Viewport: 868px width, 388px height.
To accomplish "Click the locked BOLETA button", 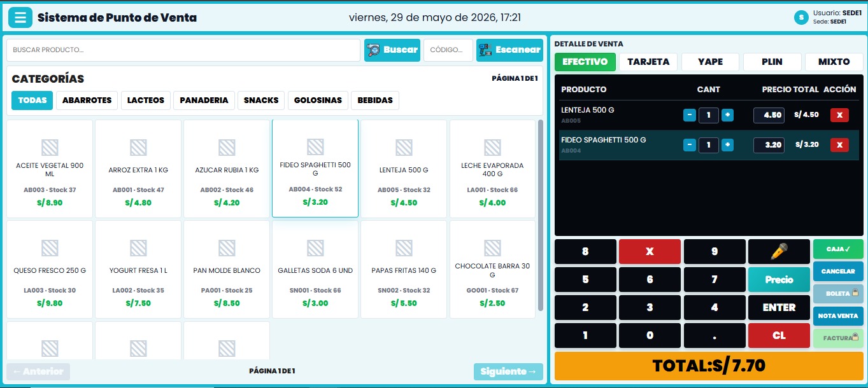I will coord(838,293).
